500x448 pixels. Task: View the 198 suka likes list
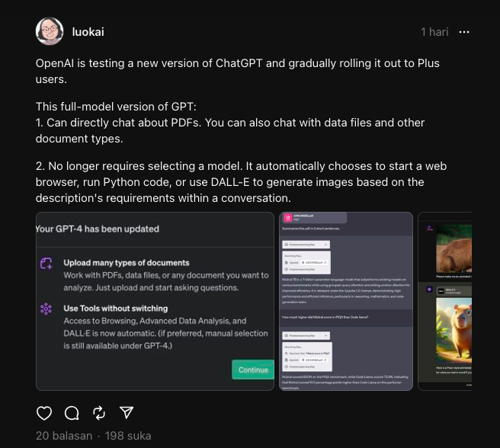[x=127, y=436]
